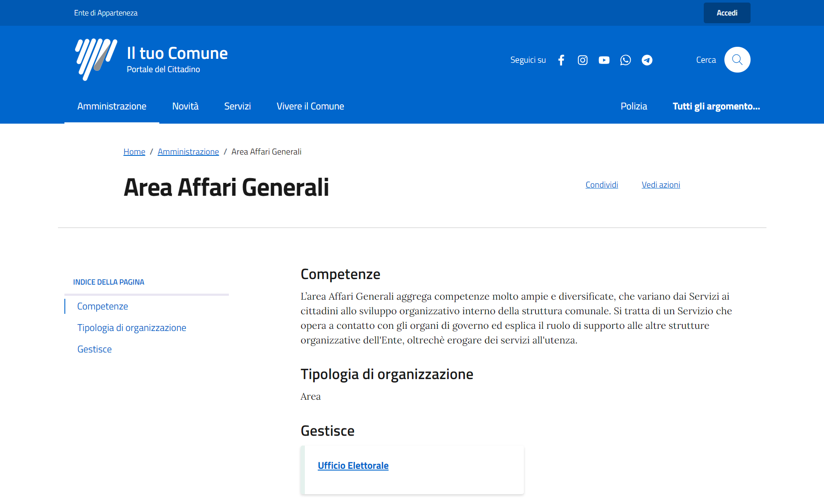
Task: Open Vivere il Comune section
Action: (x=310, y=106)
